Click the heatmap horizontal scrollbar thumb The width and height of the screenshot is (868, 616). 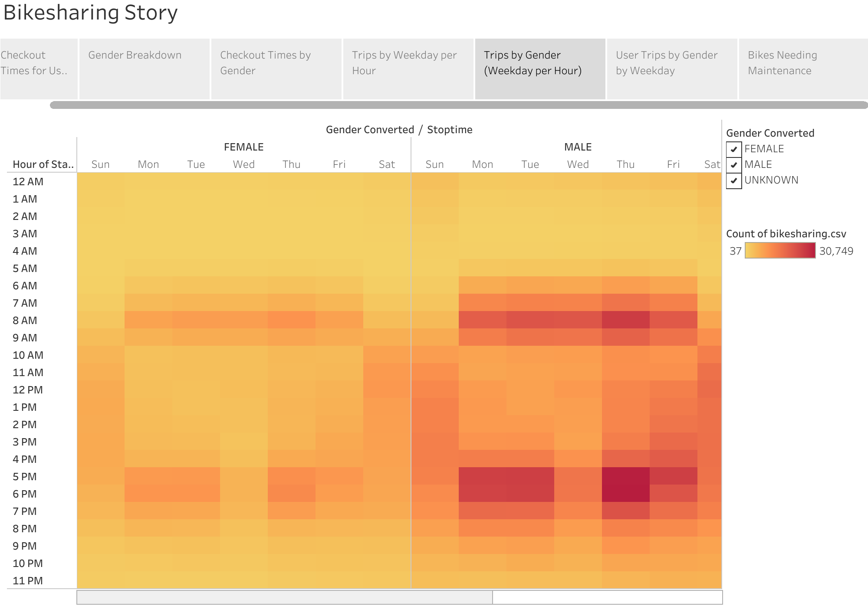click(x=285, y=597)
